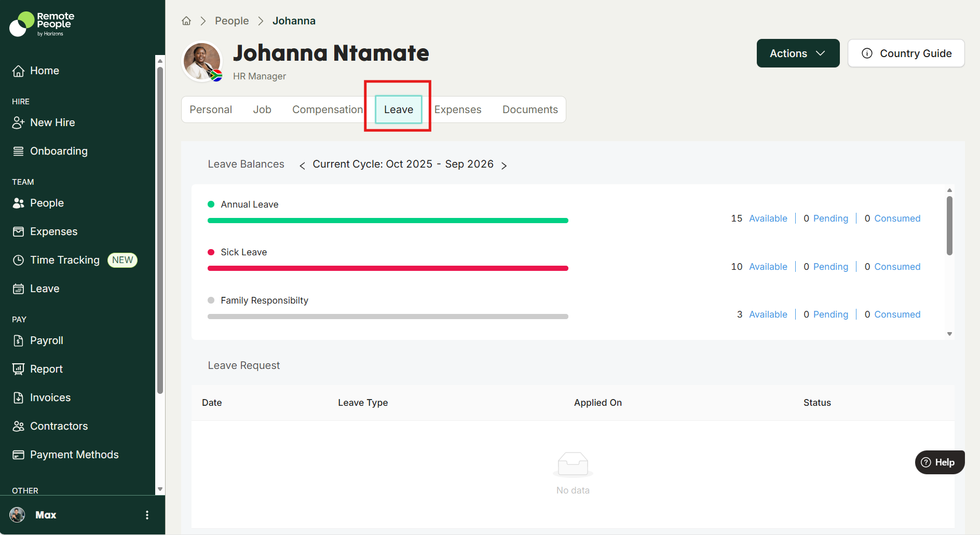Click the green Annual Leave progress bar
Screen dimensions: 980x535
tap(388, 221)
